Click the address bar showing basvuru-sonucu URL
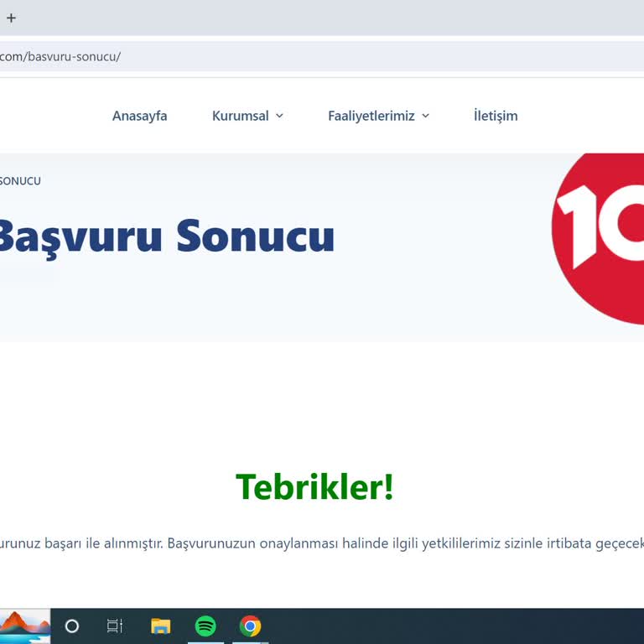The image size is (644, 644). 322,56
